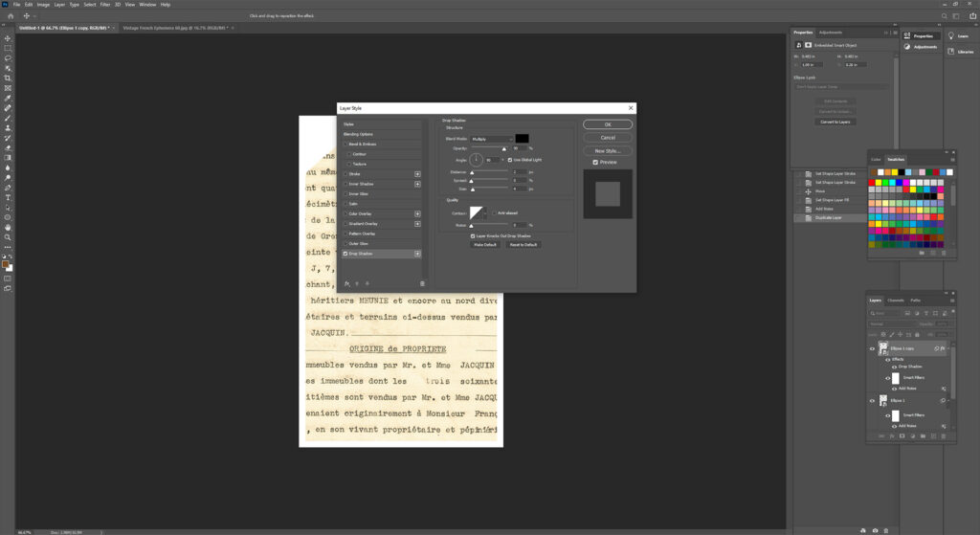Screen dimensions: 980x535
Task: Open the Blend Mode Multiply dropdown
Action: pos(491,139)
